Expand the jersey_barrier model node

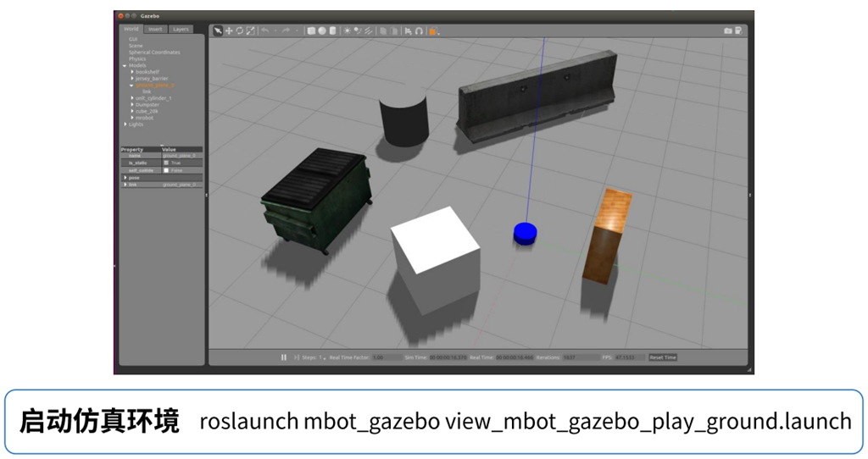(131, 79)
